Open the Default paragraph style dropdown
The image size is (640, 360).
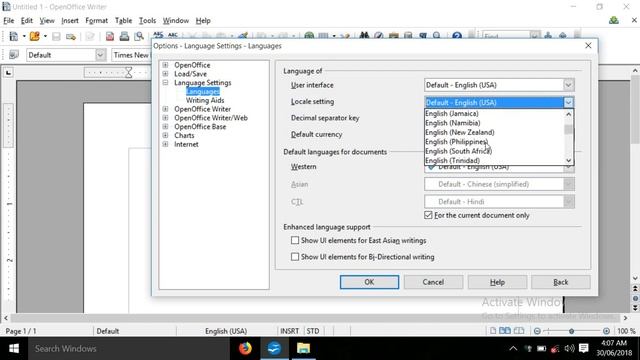(101, 55)
